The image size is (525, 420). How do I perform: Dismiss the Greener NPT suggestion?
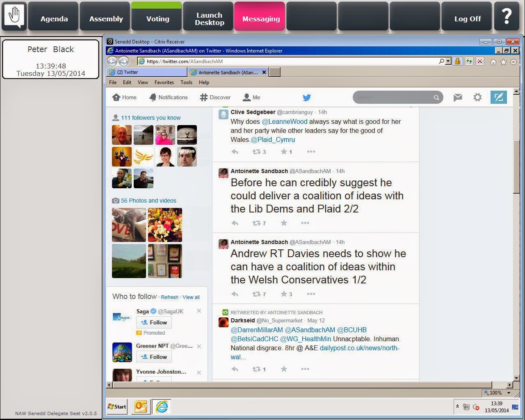tap(199, 346)
